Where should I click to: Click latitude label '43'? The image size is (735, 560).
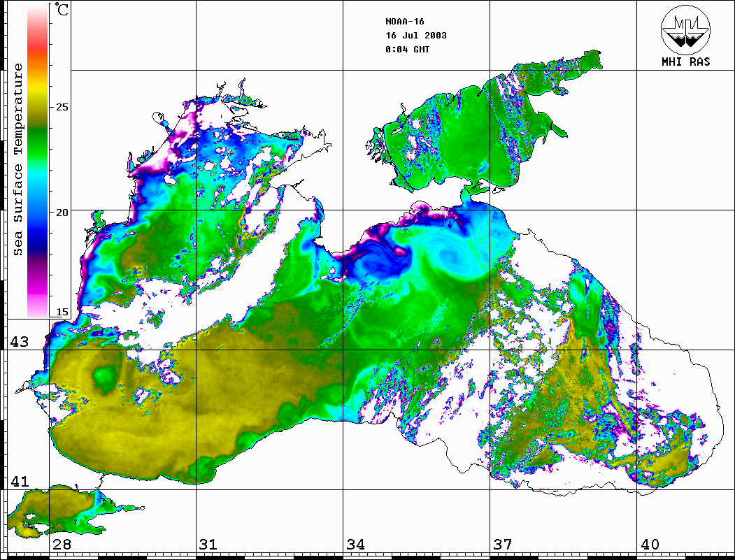(20, 342)
